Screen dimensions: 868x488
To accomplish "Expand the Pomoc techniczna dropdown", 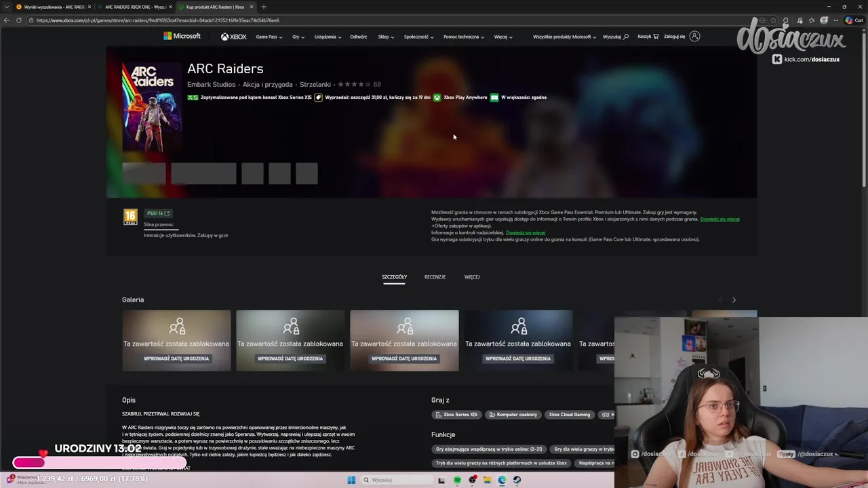I will [463, 37].
